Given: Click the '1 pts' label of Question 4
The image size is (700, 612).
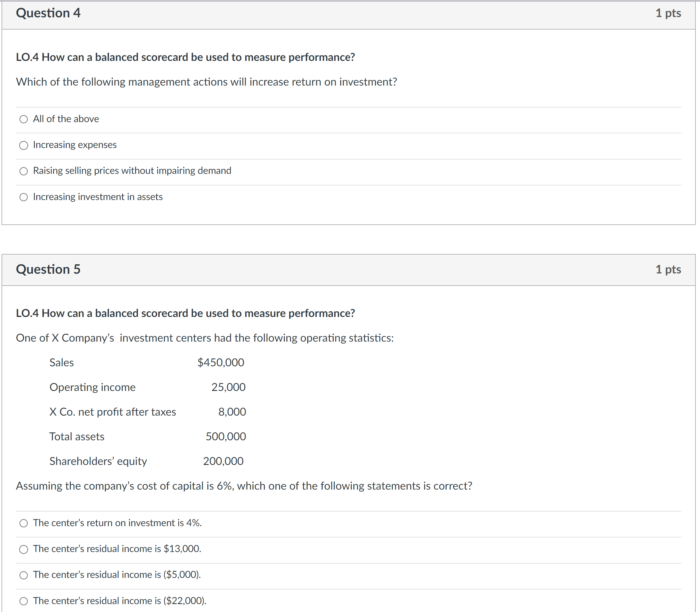Looking at the screenshot, I should pyautogui.click(x=668, y=13).
